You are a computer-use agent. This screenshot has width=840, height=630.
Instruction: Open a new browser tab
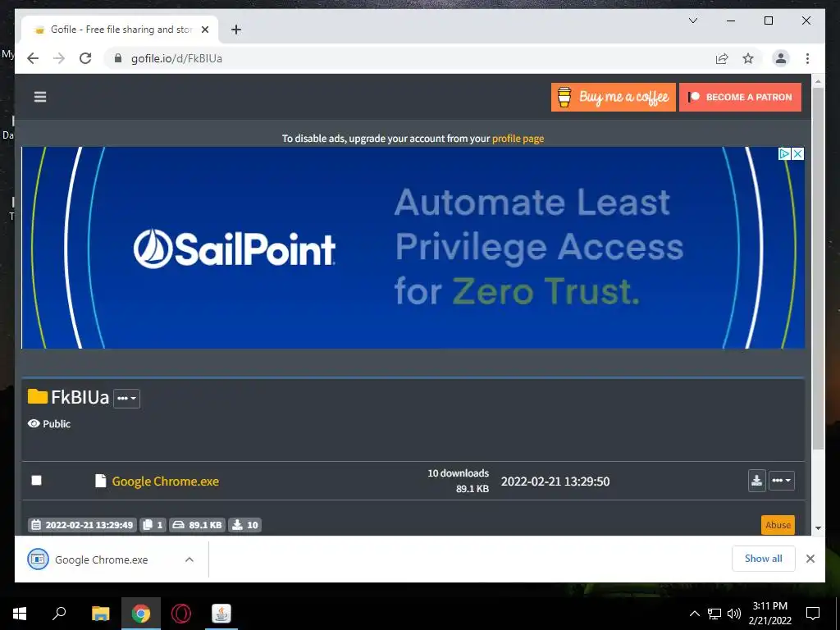click(x=236, y=30)
